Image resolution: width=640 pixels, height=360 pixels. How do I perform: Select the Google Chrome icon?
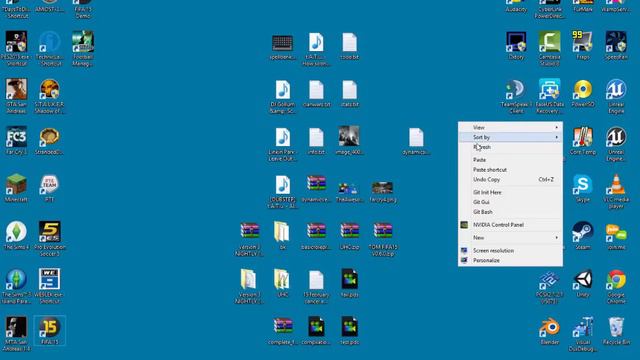pyautogui.click(x=616, y=286)
